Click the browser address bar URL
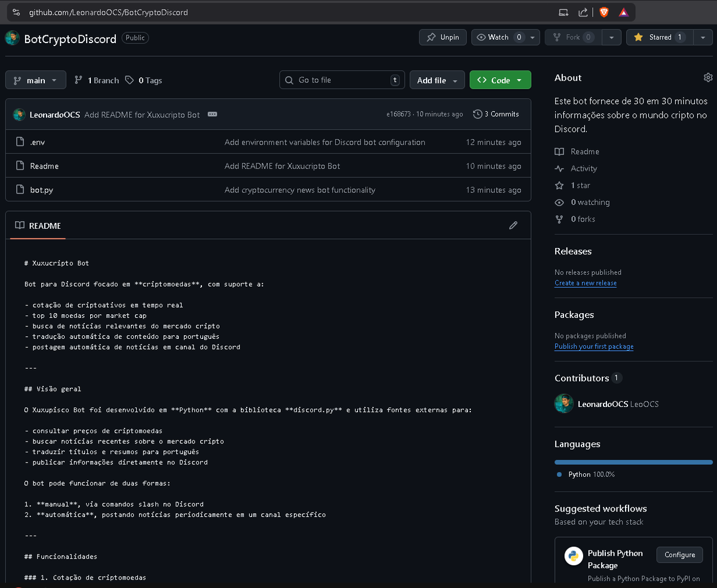The image size is (717, 588). click(x=109, y=12)
